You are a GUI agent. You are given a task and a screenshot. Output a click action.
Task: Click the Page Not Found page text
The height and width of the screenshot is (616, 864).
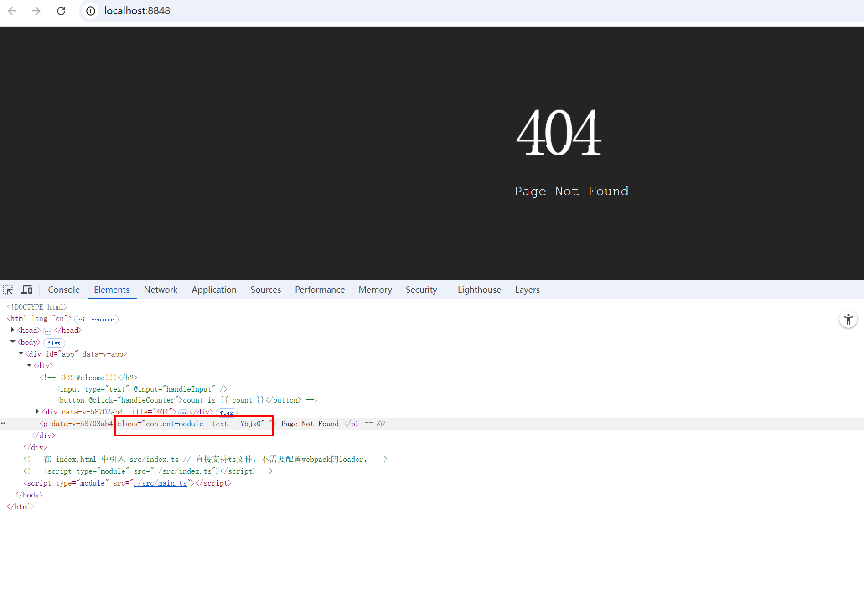[571, 191]
